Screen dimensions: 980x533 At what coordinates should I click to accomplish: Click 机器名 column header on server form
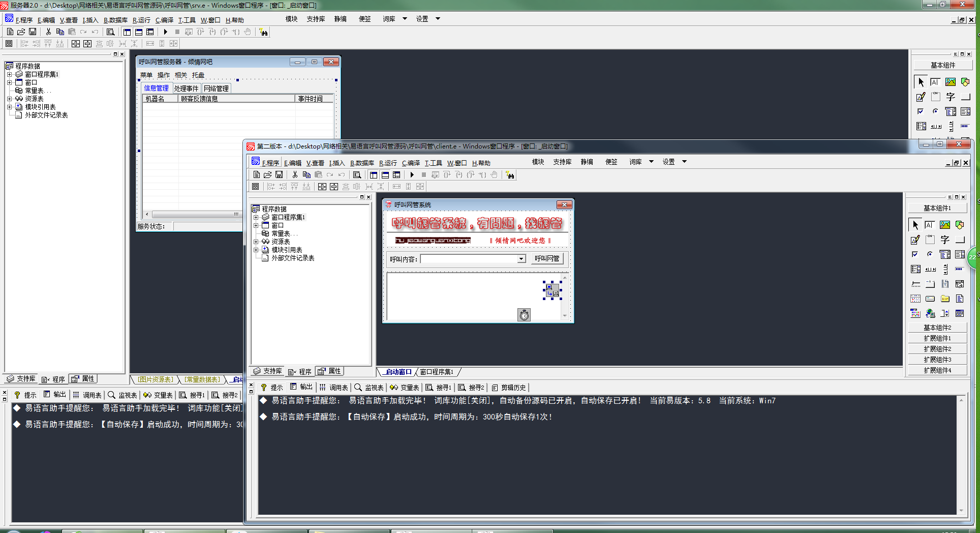click(160, 99)
